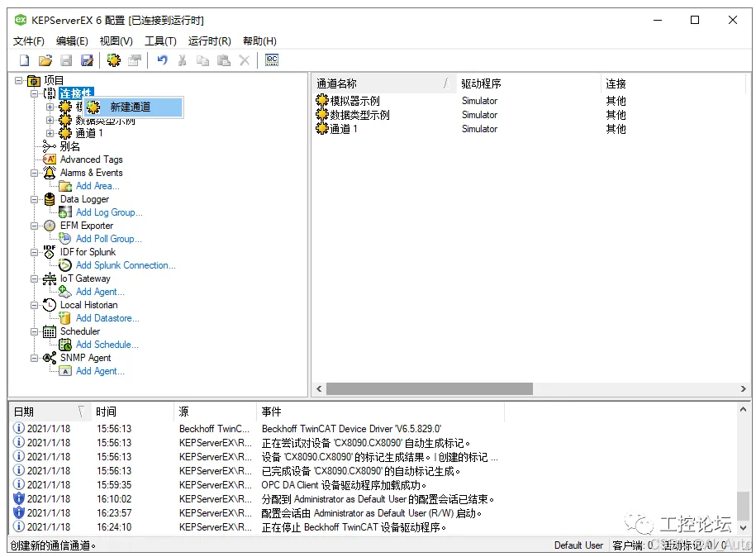
Task: Click the Add Schedule... link
Action: pyautogui.click(x=107, y=345)
